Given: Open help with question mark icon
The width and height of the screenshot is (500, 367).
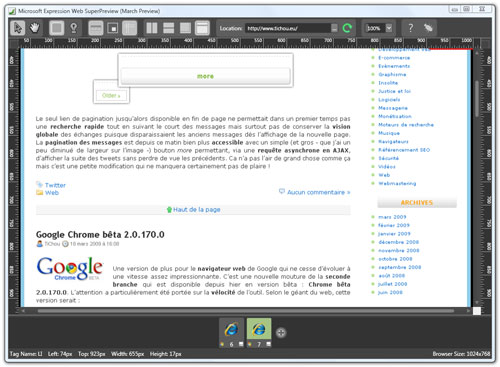Looking at the screenshot, I should click(x=411, y=28).
